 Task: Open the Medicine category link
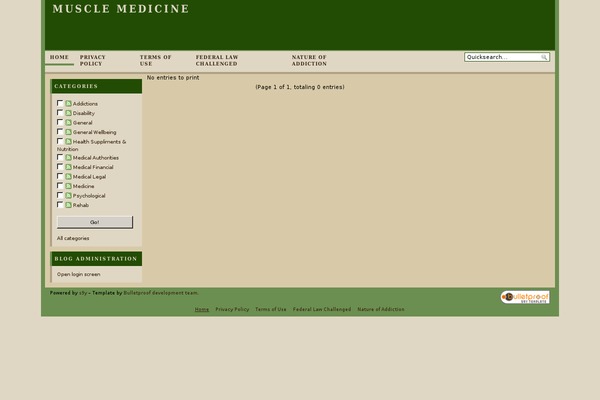click(x=83, y=186)
